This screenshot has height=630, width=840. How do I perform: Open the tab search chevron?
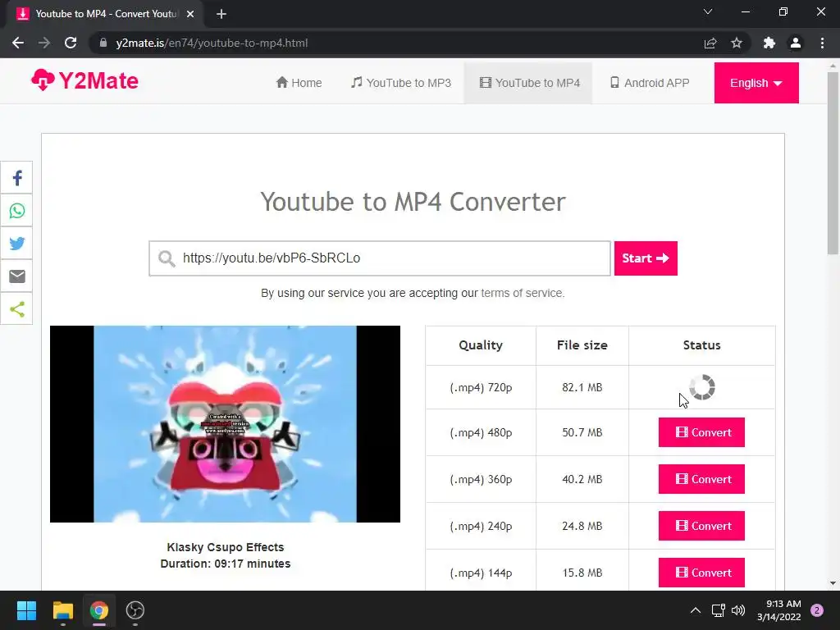pyautogui.click(x=708, y=11)
